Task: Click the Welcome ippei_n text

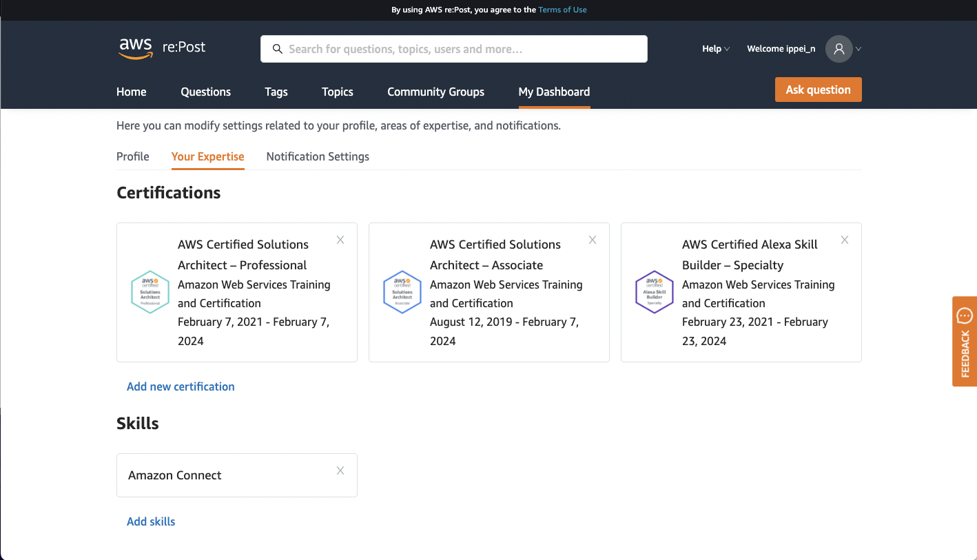Action: pos(781,49)
